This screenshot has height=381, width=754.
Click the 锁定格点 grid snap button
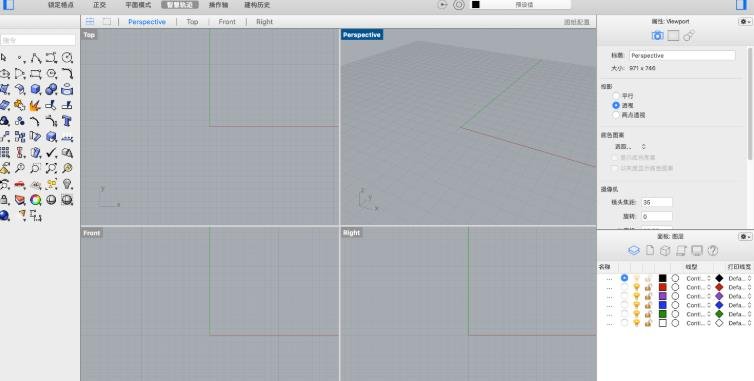61,5
